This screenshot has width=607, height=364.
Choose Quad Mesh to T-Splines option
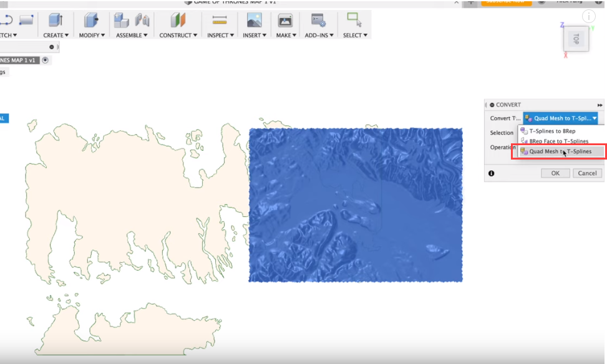pyautogui.click(x=561, y=151)
